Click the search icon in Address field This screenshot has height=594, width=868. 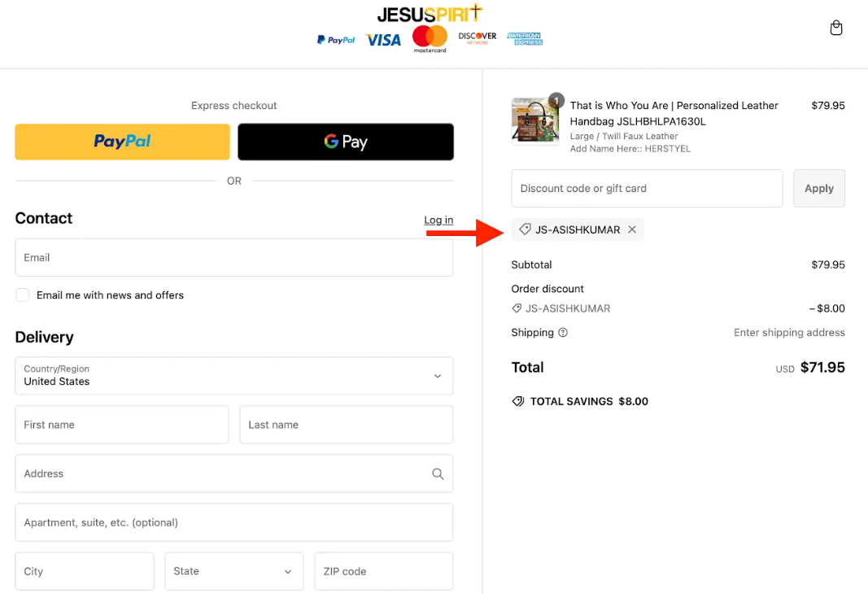[x=438, y=474]
